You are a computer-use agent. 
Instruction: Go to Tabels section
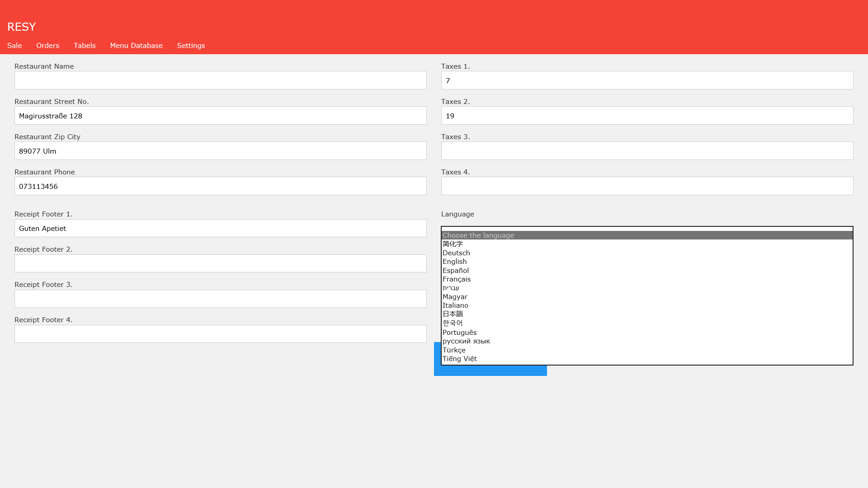coord(85,46)
